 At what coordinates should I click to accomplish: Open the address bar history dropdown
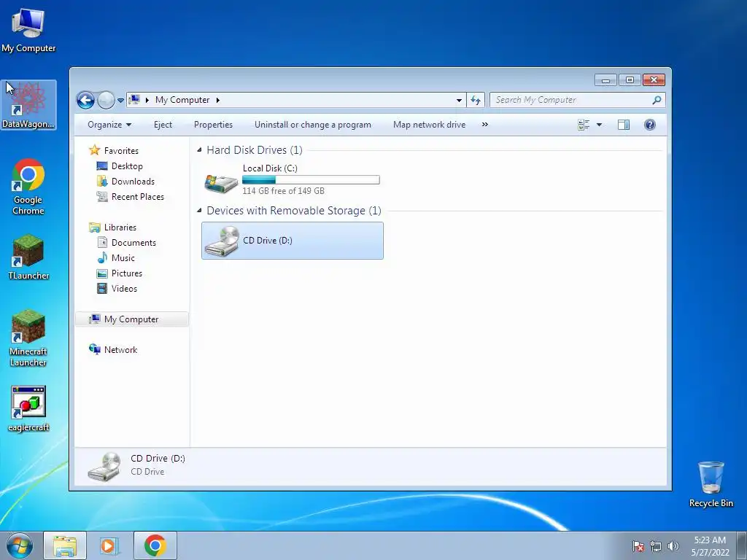pos(459,100)
